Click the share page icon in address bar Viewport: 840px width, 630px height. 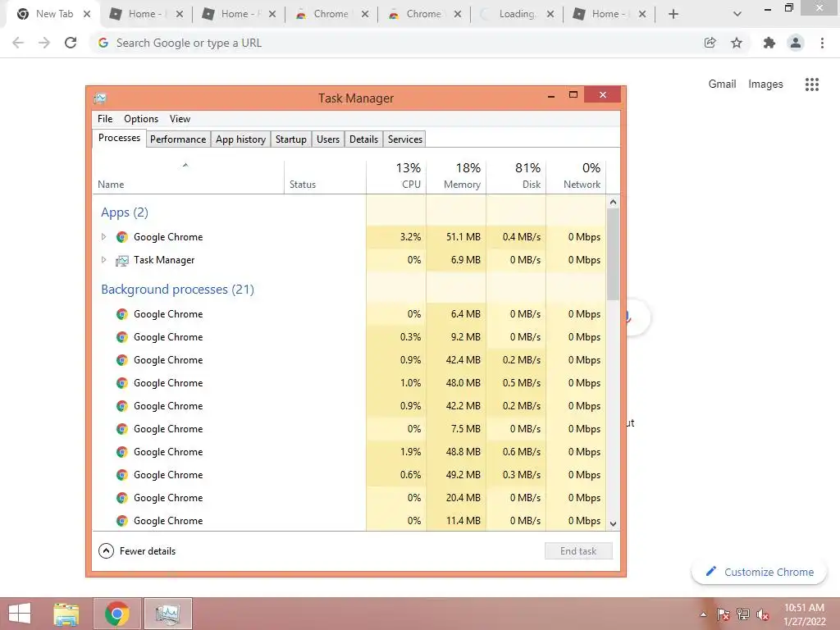tap(710, 43)
